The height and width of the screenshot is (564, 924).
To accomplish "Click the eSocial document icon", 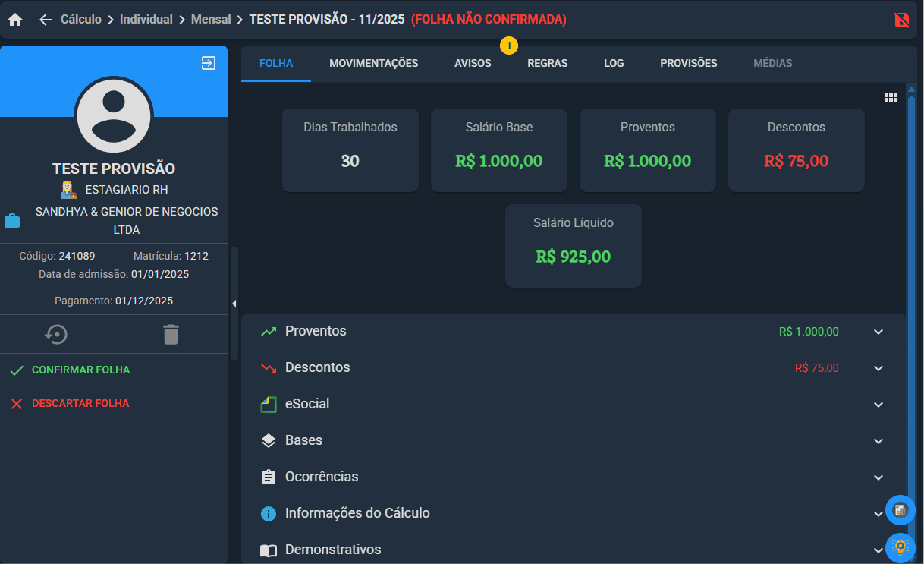I will coord(268,405).
